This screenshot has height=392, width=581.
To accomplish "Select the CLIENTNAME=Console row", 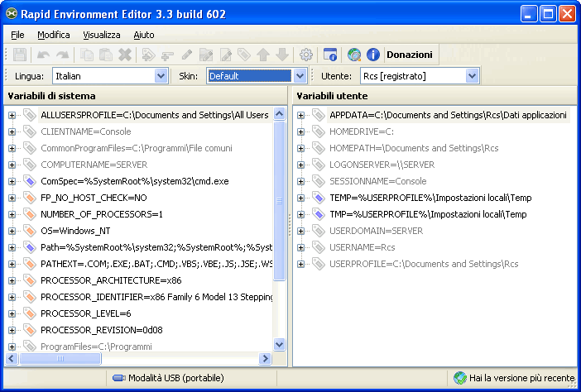I will (85, 131).
